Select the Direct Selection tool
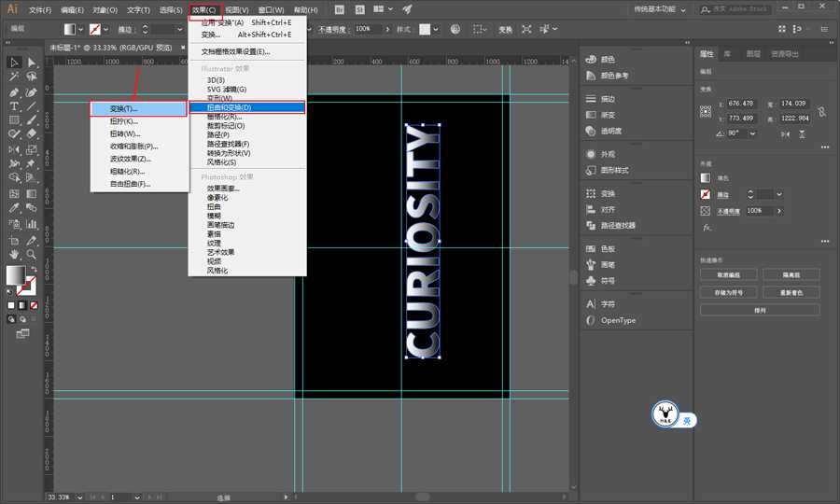The width and height of the screenshot is (840, 504). 32,63
